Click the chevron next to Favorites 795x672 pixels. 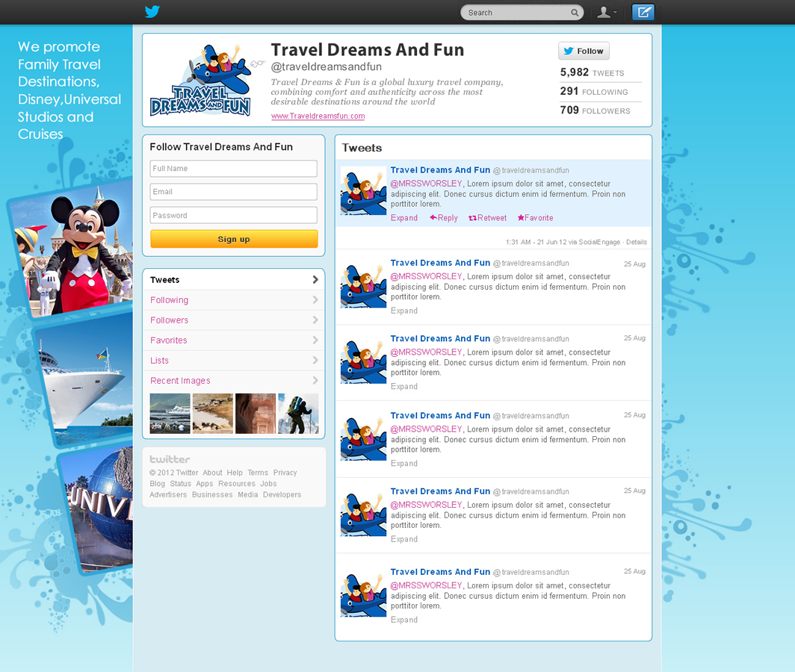tap(315, 340)
